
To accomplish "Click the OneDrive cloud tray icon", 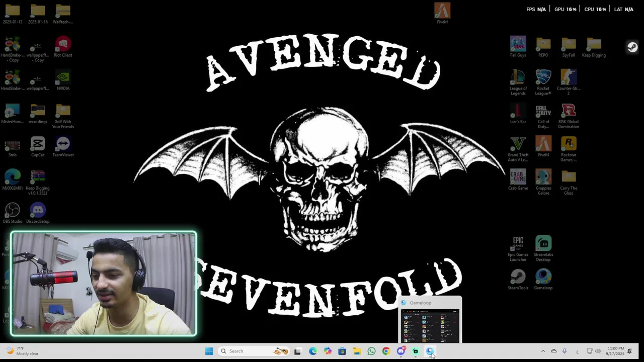I will pos(554,351).
